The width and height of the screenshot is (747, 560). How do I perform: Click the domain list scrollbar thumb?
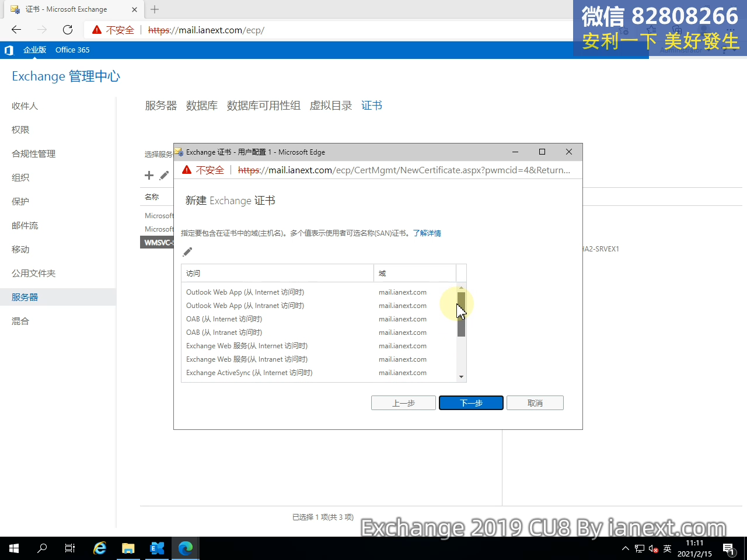click(x=461, y=314)
